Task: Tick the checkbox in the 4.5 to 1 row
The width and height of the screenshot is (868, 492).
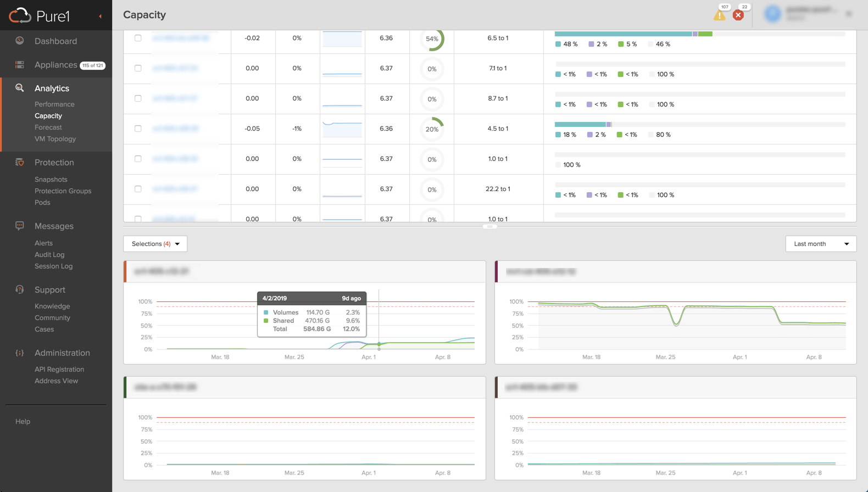Action: coord(138,128)
